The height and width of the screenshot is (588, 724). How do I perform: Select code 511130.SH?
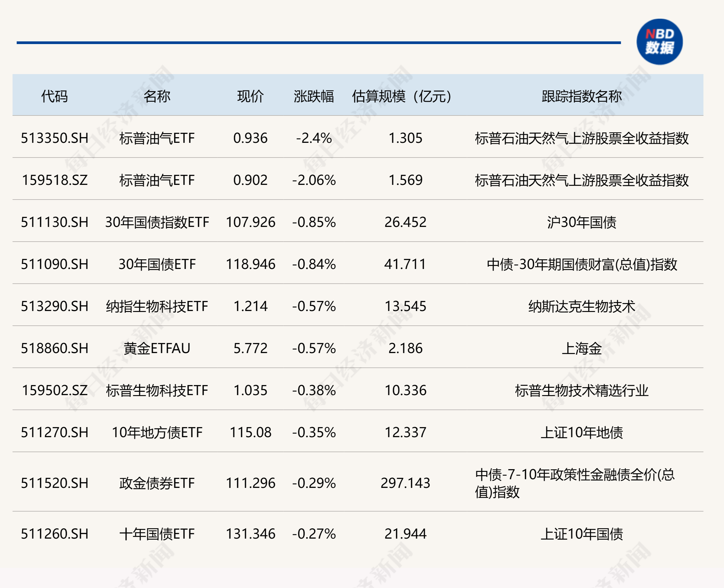click(54, 222)
